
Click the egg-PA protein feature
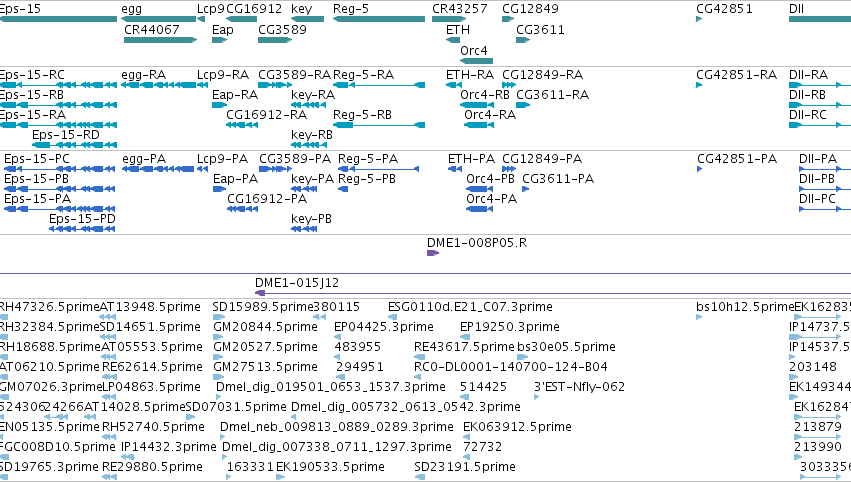[x=158, y=169]
